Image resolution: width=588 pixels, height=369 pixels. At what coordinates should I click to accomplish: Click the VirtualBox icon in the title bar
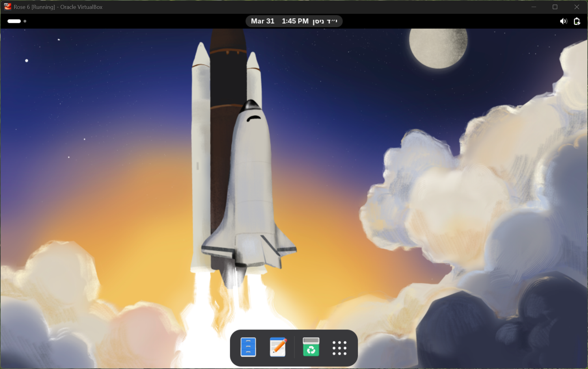pos(7,7)
